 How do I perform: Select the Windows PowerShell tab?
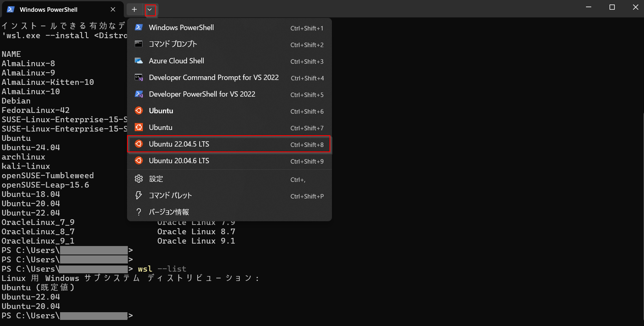pyautogui.click(x=62, y=9)
